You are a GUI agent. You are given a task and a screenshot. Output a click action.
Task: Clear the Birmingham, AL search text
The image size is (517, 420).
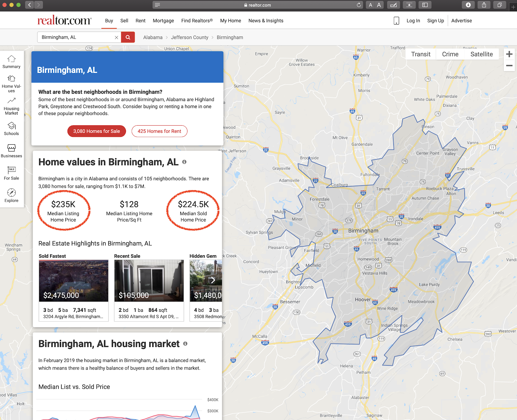tap(116, 37)
